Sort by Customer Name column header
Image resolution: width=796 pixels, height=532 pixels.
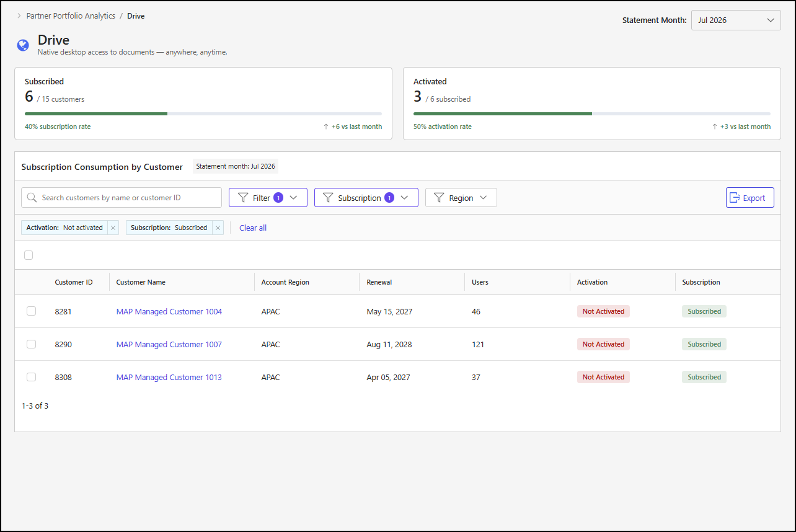(x=141, y=282)
